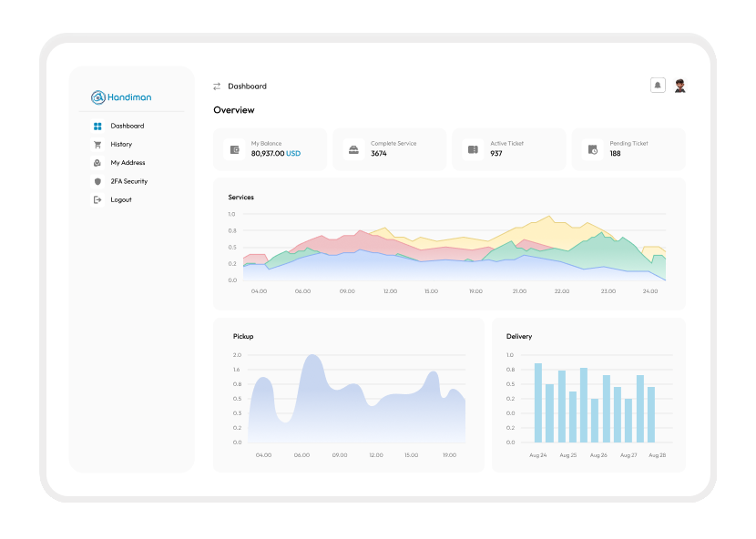Toggle sidebar with the arrows icon beside Dashboard

click(x=217, y=86)
